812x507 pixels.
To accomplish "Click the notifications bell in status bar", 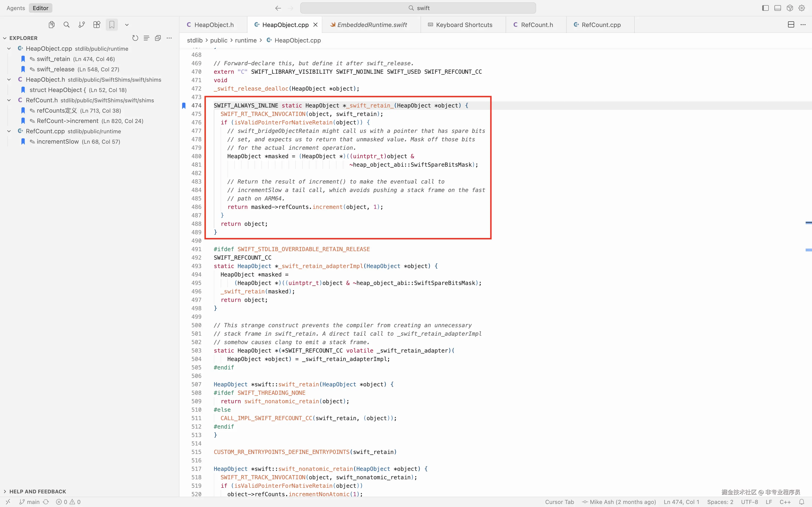I will 802,502.
